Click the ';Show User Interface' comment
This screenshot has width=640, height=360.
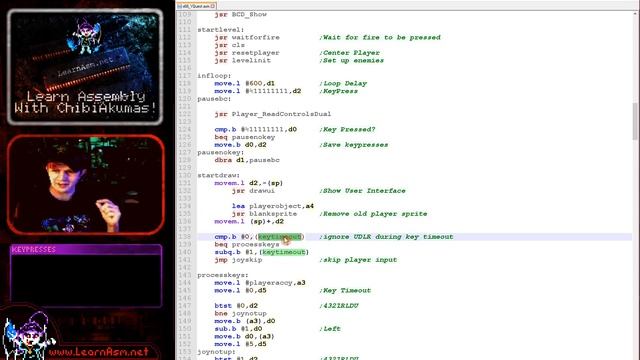coord(362,191)
